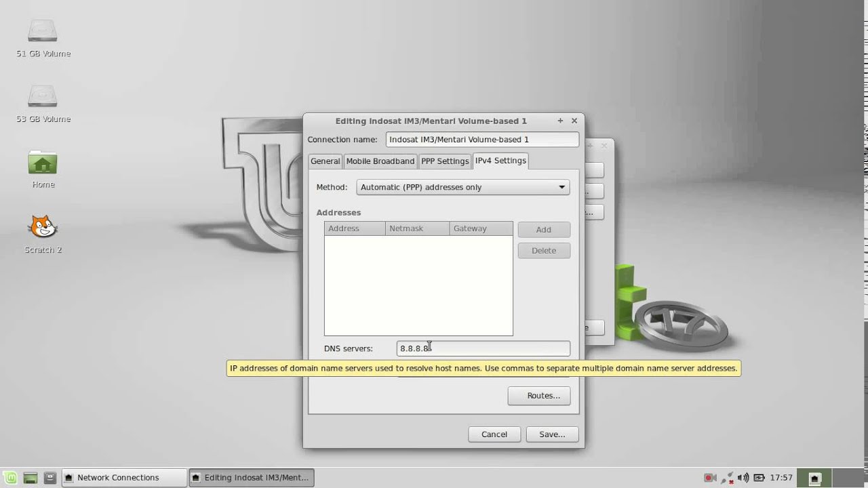This screenshot has height=488, width=868.
Task: Click the battery power tray icon
Action: coord(759,478)
